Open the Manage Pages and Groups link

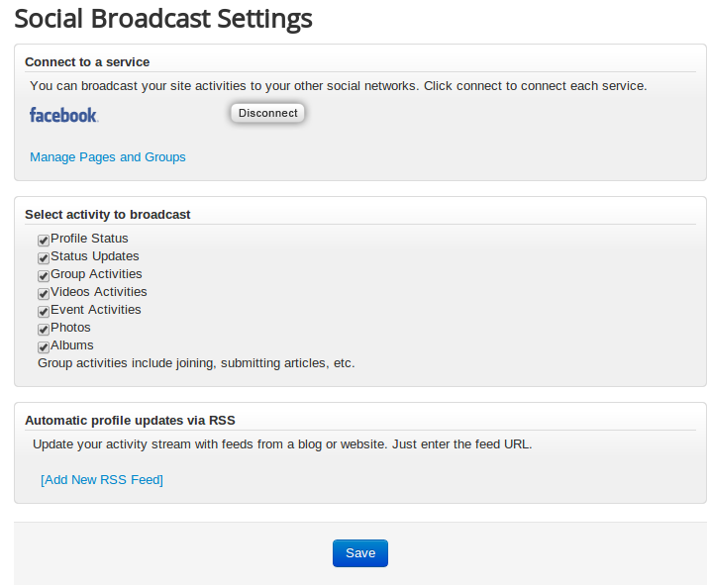108,157
